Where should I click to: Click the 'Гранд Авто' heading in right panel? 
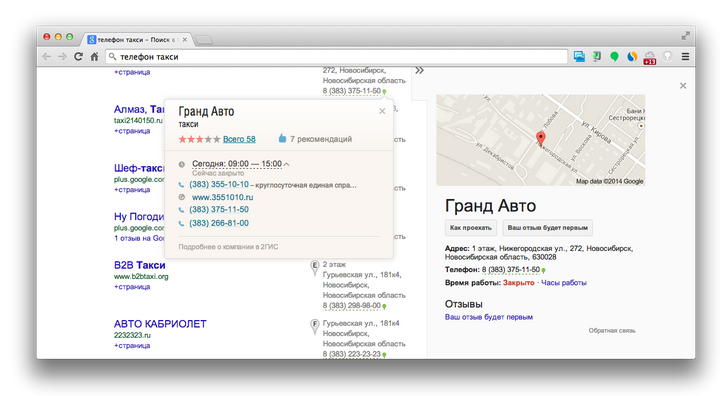[490, 206]
